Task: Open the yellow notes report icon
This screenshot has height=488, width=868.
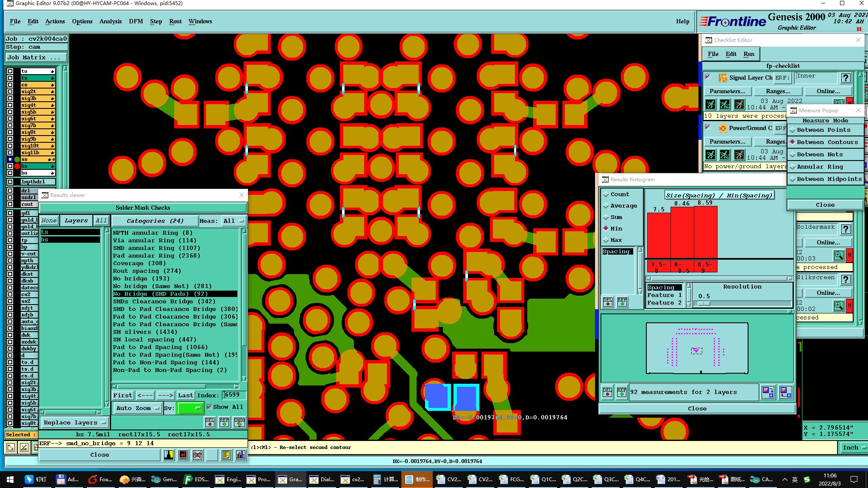Action: tap(226, 455)
